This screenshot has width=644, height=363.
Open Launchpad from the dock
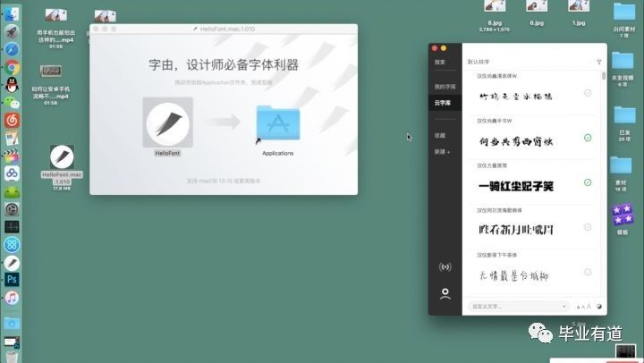[x=12, y=31]
